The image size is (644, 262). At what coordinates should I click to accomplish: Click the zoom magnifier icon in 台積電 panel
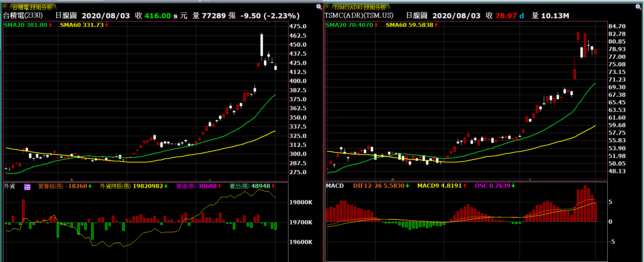point(319,7)
